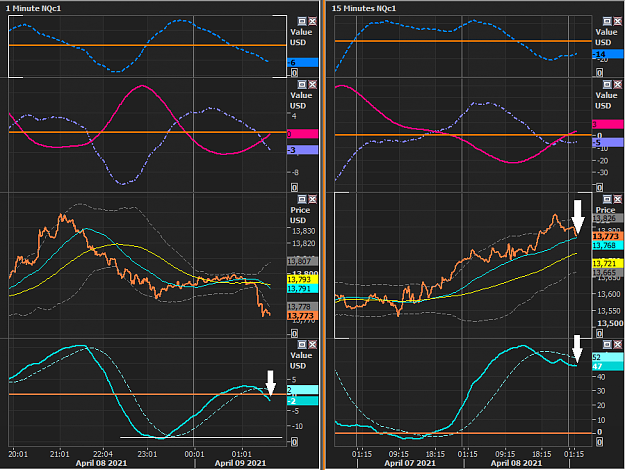
Task: Select the 15 Minutes NQc1 chart title
Action: pos(364,8)
